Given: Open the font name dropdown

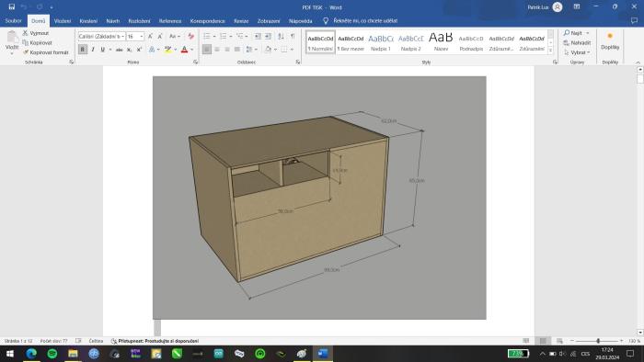Looking at the screenshot, I should point(122,37).
